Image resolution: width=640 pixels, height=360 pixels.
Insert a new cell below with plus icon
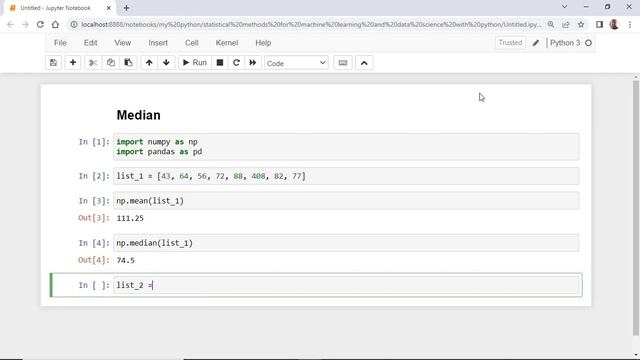(73, 63)
